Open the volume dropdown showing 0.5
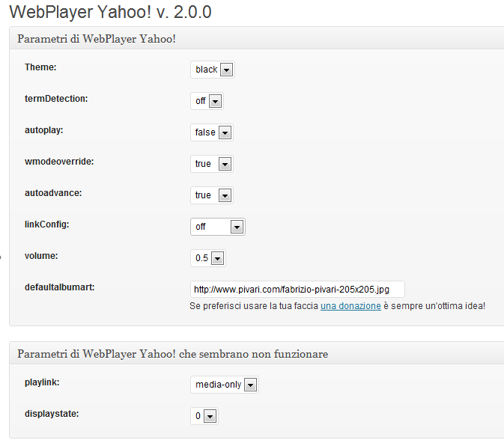This screenshot has height=446, width=504. pyautogui.click(x=208, y=258)
